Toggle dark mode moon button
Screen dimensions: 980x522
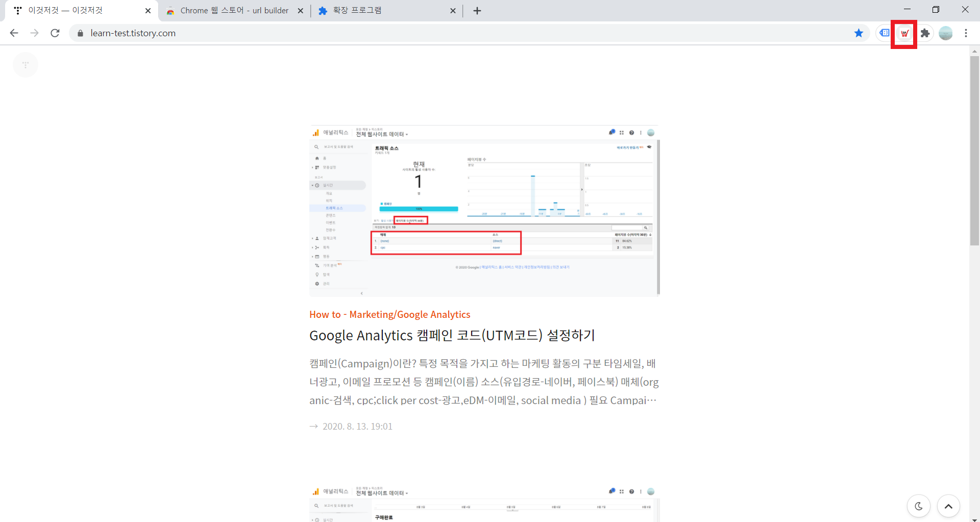(x=919, y=506)
